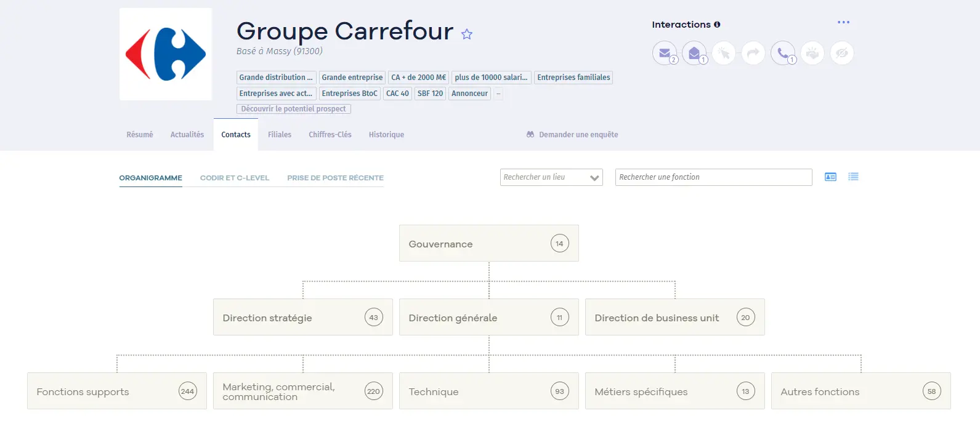This screenshot has height=421, width=980.
Task: Open the Gouvernance org chart box
Action: click(489, 243)
